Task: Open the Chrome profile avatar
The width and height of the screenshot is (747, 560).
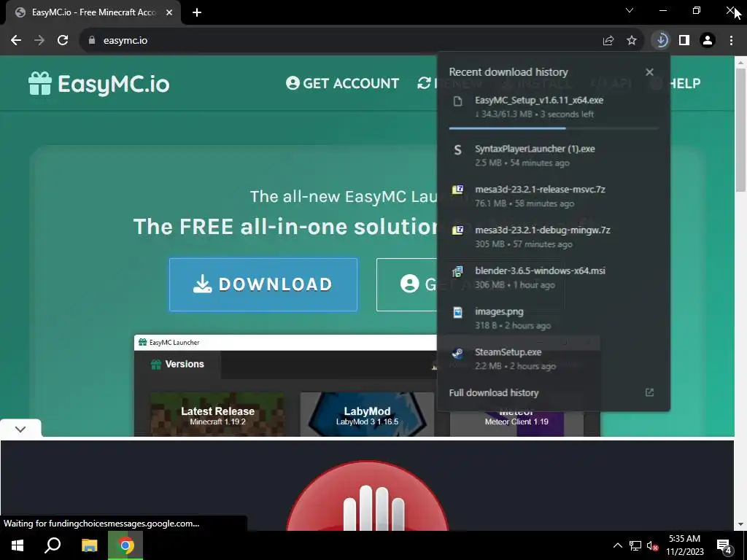Action: [708, 41]
